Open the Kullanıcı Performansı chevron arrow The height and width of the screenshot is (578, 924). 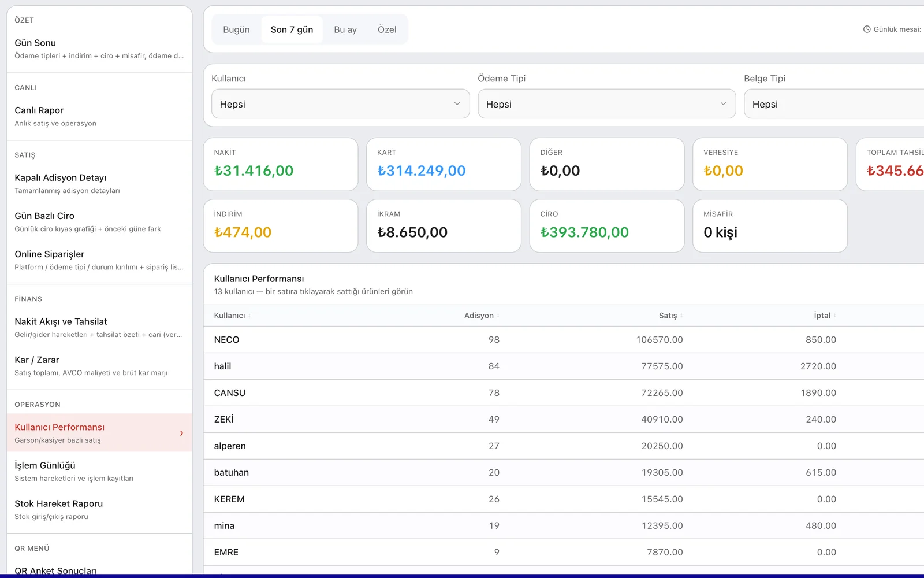[181, 433]
